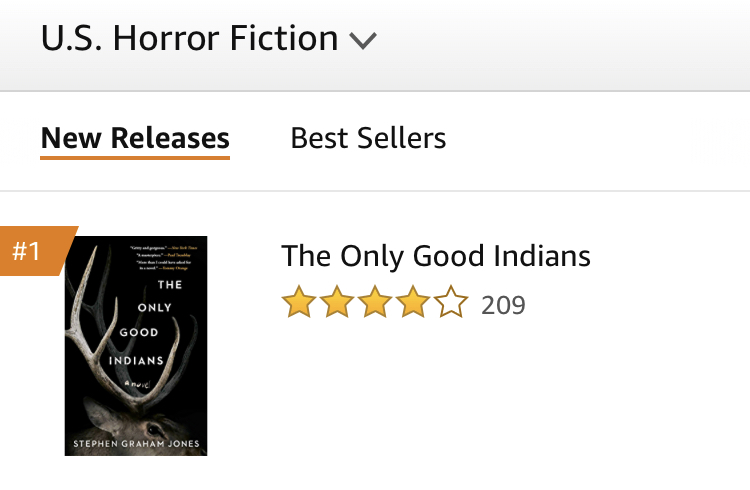The width and height of the screenshot is (750, 490).
Task: Click the author name Stephen Graham Jones on cover
Action: [136, 441]
